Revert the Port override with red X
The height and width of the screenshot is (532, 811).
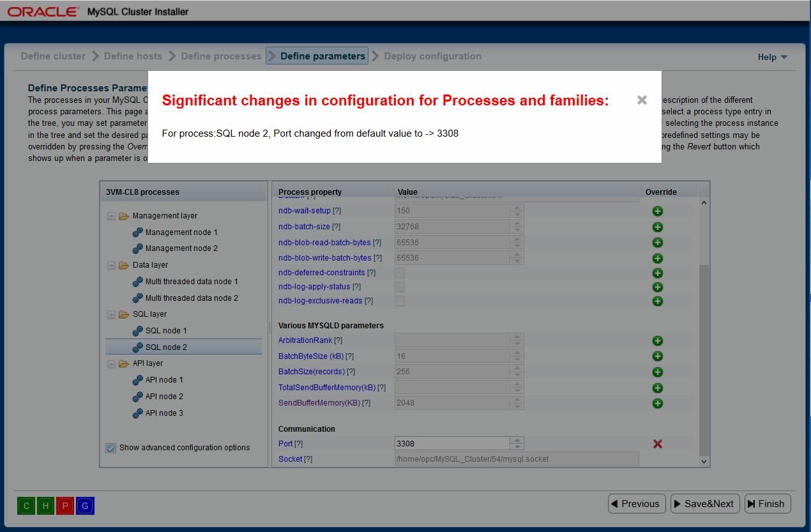tap(658, 443)
